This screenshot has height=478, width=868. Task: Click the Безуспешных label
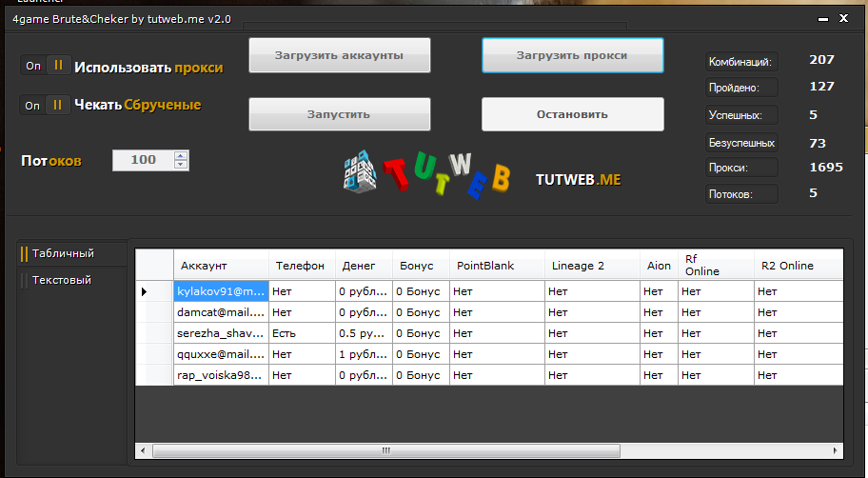coord(740,143)
